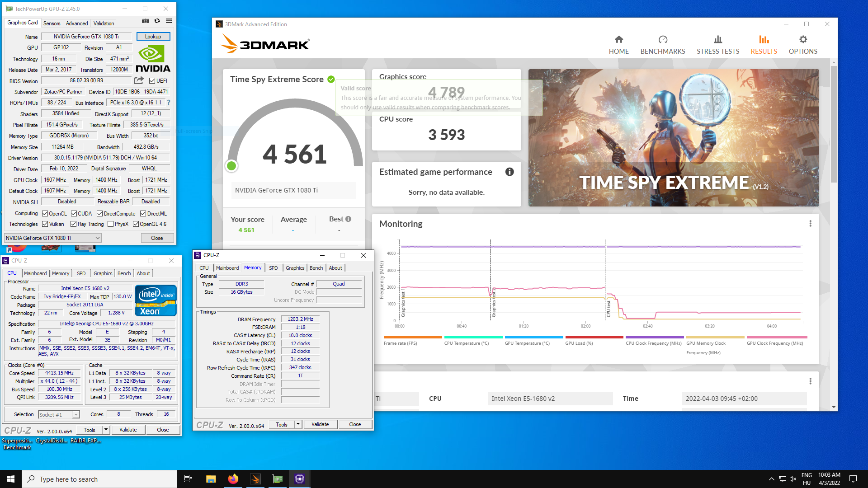Open About tab in left CPU-Z
The image size is (868, 488).
pos(143,273)
